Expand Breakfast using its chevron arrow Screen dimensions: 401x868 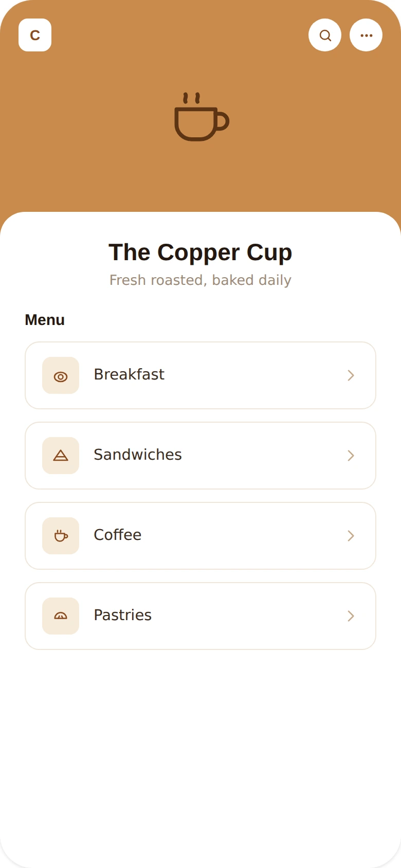(351, 375)
